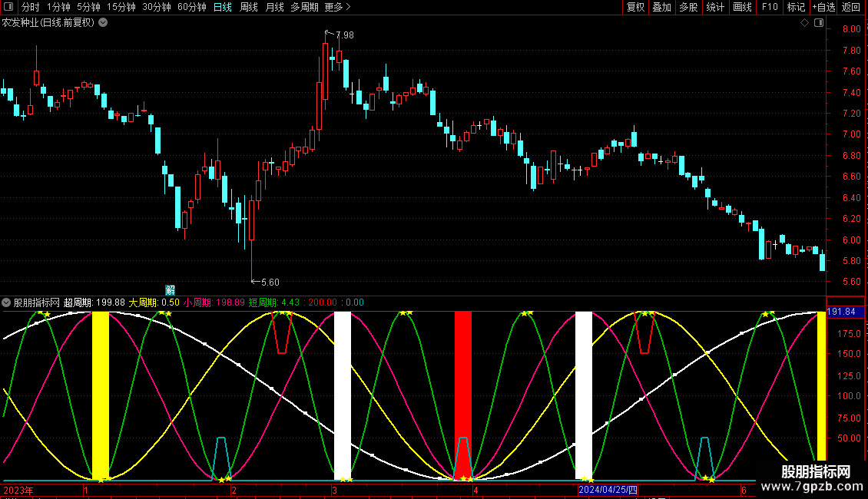
Task: Click the 股朋指标网 indicator name
Action: coord(37,302)
